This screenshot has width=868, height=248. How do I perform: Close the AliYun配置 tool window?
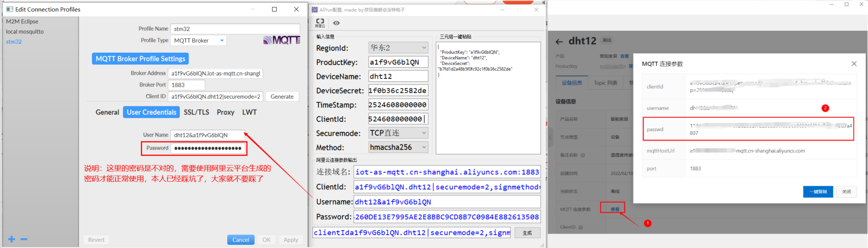[536, 10]
